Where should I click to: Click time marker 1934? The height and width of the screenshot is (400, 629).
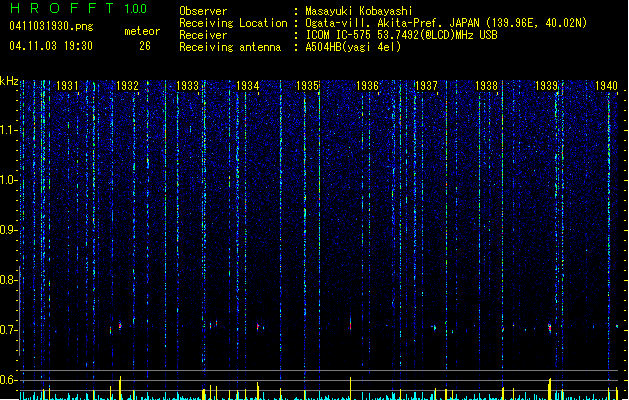[248, 86]
